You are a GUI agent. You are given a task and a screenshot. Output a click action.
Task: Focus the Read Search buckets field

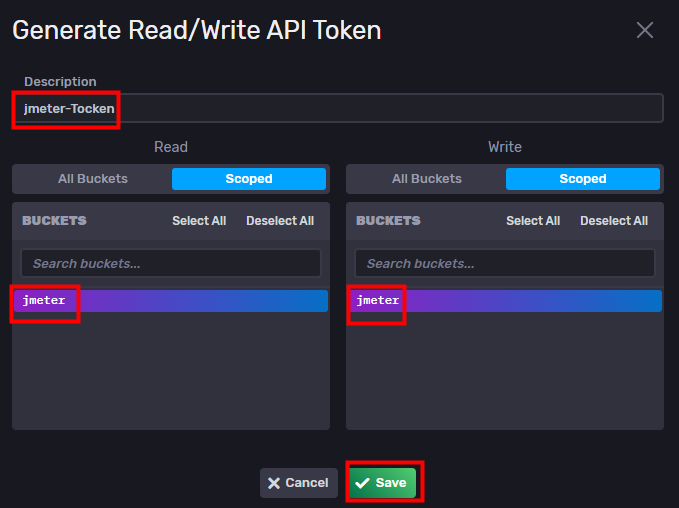pyautogui.click(x=171, y=263)
